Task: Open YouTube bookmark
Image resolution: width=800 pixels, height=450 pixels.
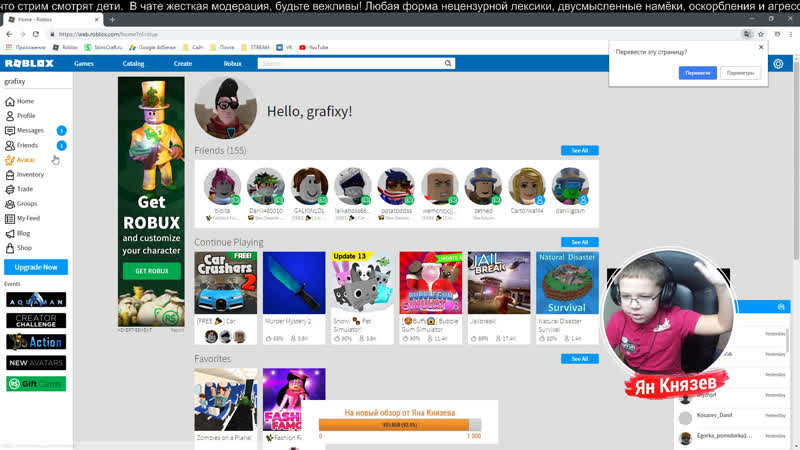Action: pos(314,47)
